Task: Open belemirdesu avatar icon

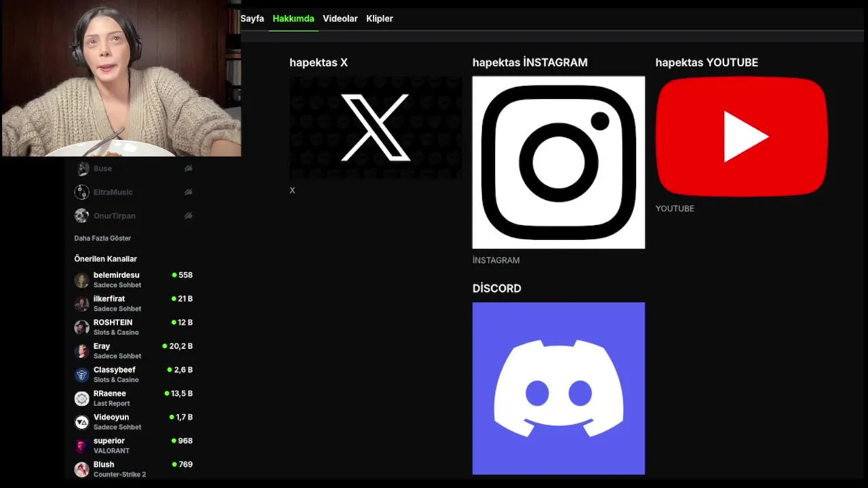Action: (x=82, y=280)
